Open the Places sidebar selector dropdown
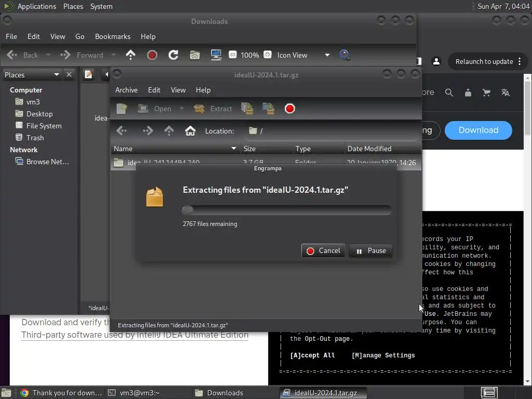 (32, 75)
